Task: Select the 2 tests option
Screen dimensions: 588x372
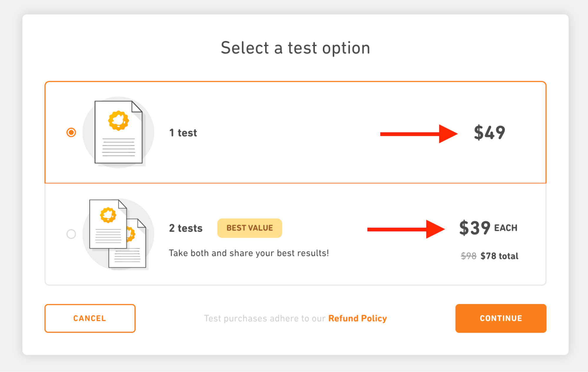Action: (x=71, y=233)
